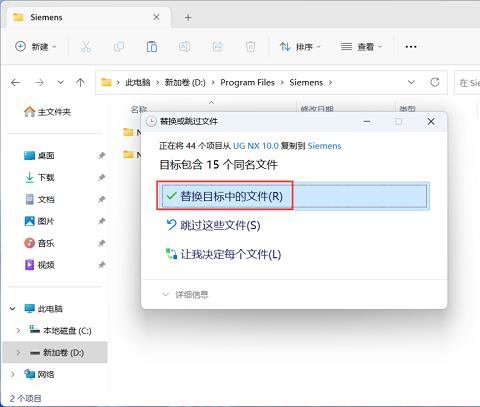The width and height of the screenshot is (480, 407).
Task: Click 此电脑 in the address bar
Action: 138,82
